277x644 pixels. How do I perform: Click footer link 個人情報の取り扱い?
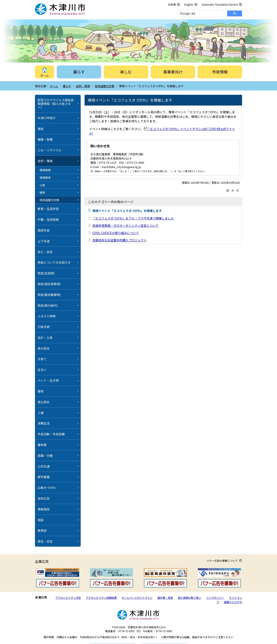tap(189, 598)
